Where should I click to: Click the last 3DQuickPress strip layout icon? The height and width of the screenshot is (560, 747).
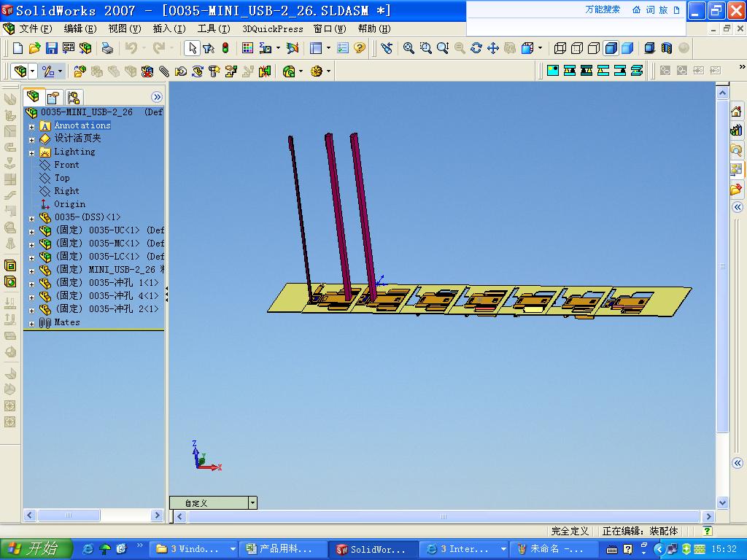click(x=636, y=71)
